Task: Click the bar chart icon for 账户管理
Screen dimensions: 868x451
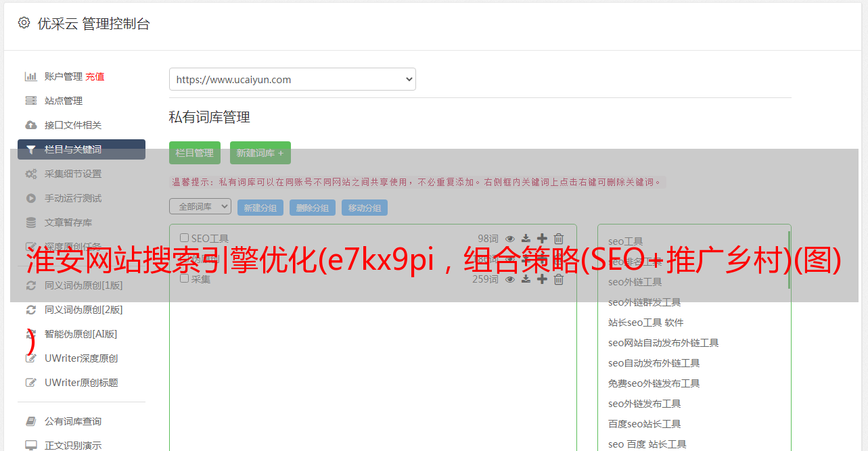Action: click(30, 76)
